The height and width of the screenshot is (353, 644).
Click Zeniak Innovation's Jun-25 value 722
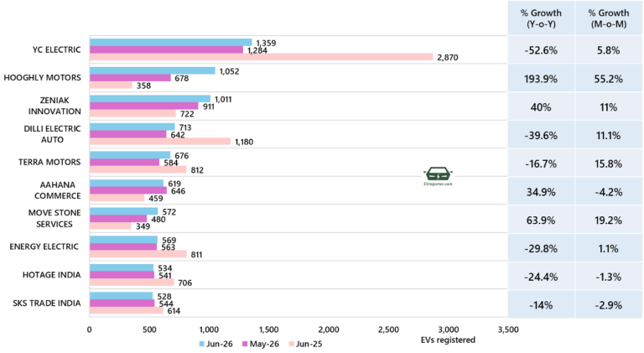tap(187, 114)
